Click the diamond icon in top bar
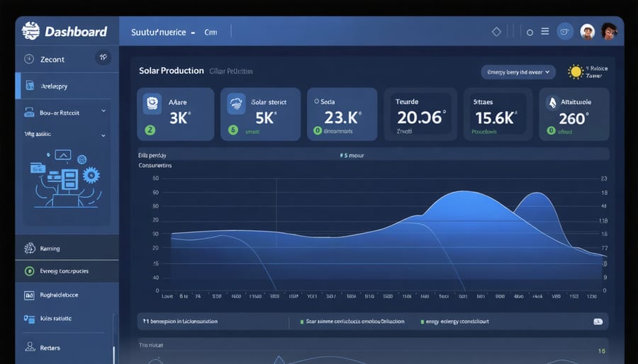The image size is (638, 364). pyautogui.click(x=496, y=32)
